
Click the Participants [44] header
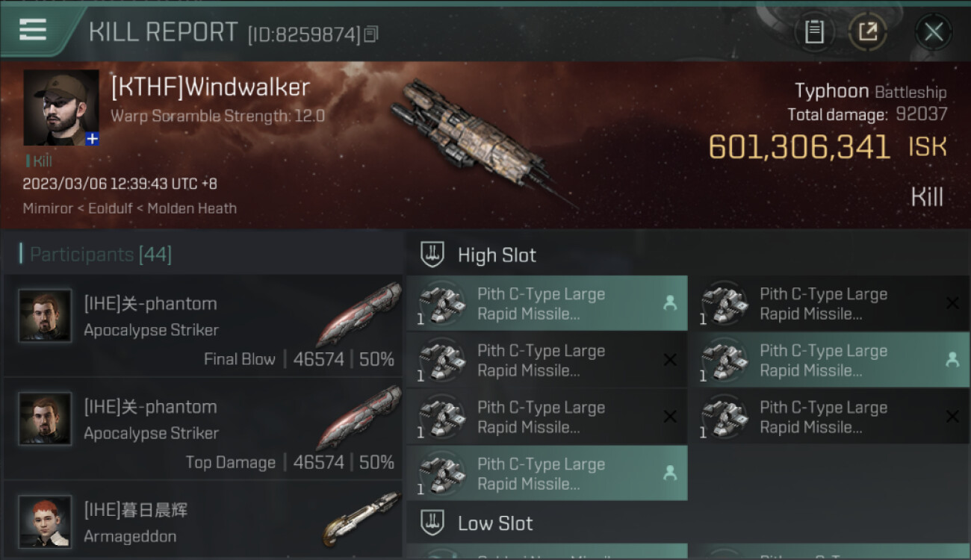(101, 255)
